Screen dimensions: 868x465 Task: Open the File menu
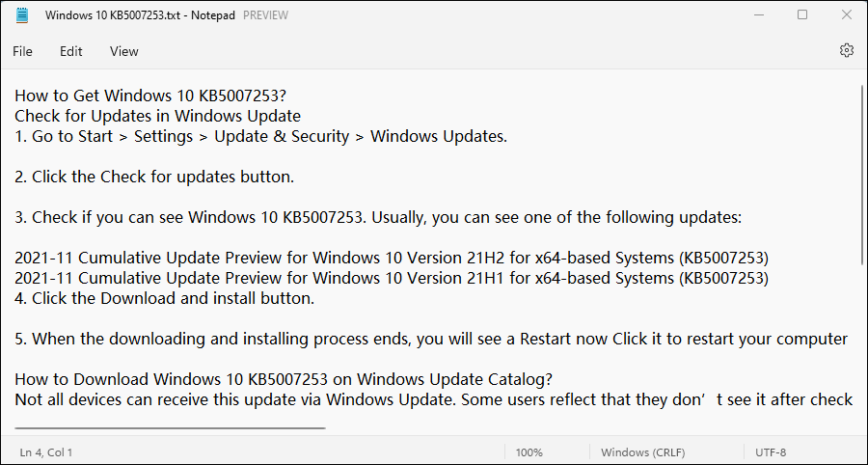(x=22, y=51)
